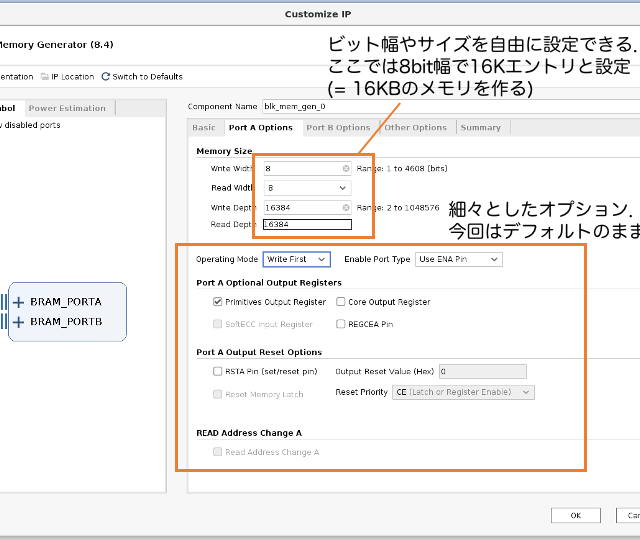This screenshot has width=640, height=540.
Task: Expand the BRAM_PORTA plus icon
Action: tap(18, 301)
